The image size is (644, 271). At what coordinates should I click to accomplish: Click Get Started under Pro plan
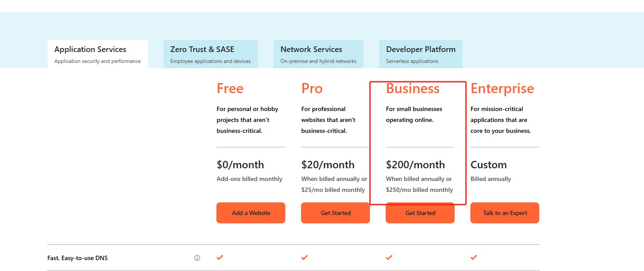tap(336, 213)
